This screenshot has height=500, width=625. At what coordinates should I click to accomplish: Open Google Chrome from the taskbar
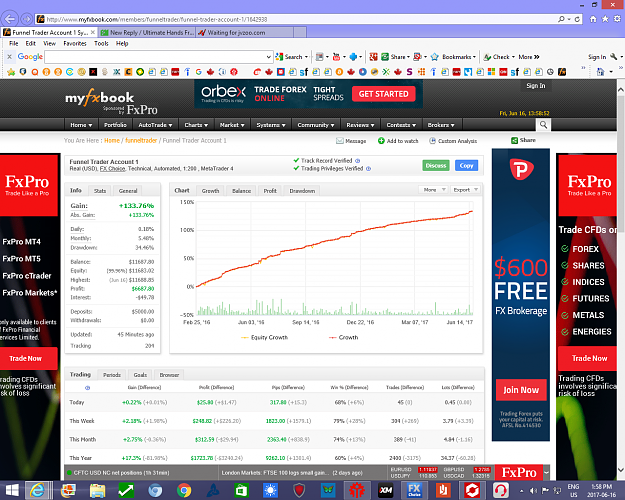184,490
